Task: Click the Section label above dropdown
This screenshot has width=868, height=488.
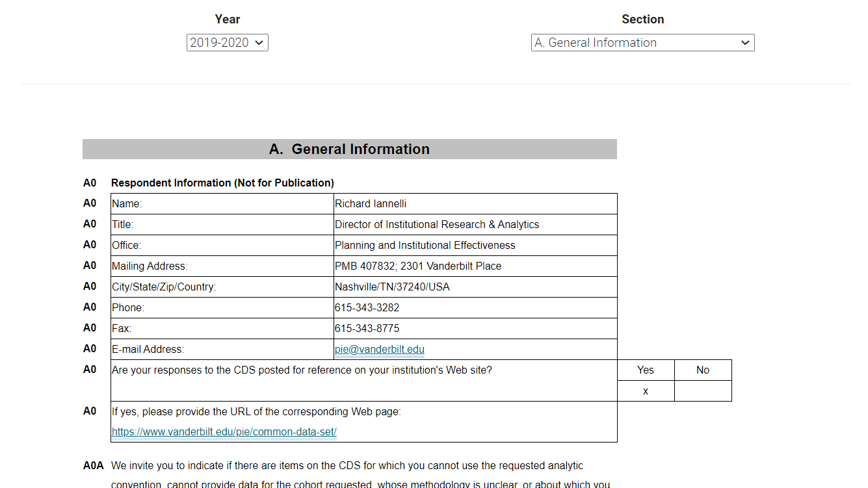Action: (x=642, y=19)
